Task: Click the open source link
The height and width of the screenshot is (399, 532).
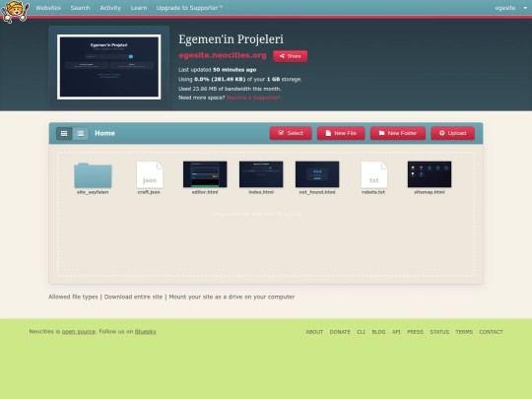Action: coord(79,331)
